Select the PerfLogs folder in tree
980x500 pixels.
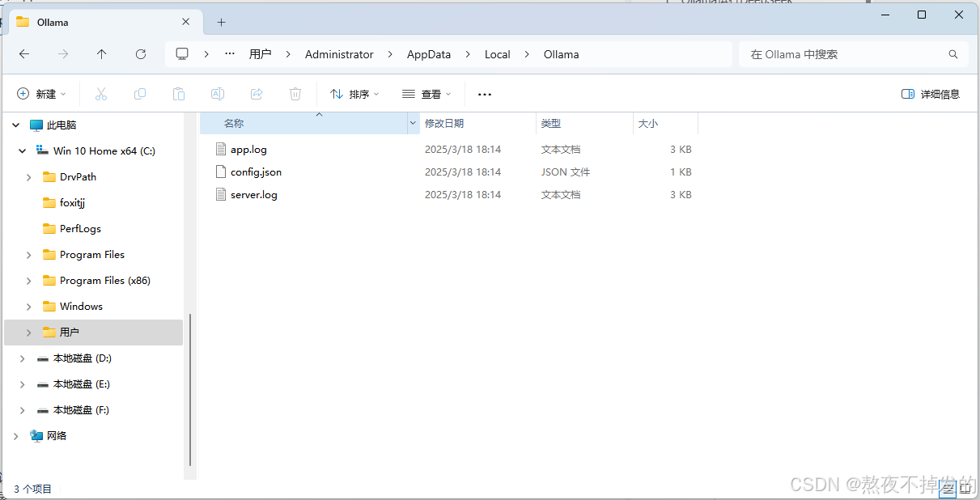(x=80, y=229)
